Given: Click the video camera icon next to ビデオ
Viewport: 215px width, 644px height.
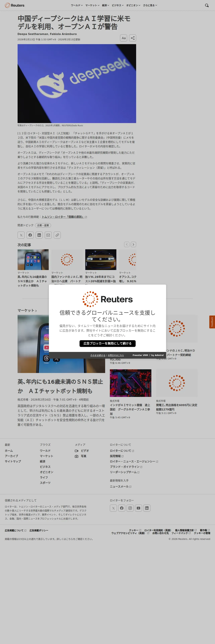Looking at the screenshot, I should (x=77, y=451).
